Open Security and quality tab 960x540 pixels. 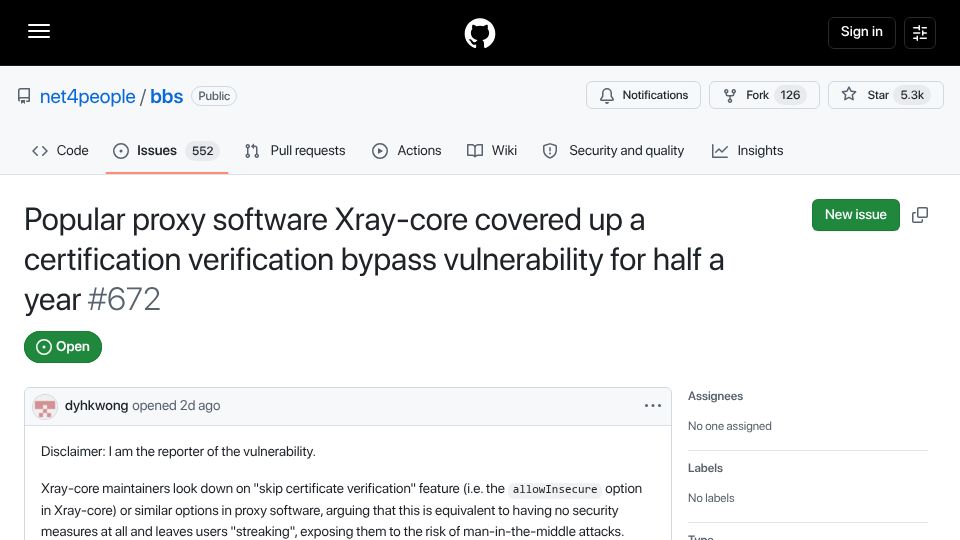click(613, 151)
